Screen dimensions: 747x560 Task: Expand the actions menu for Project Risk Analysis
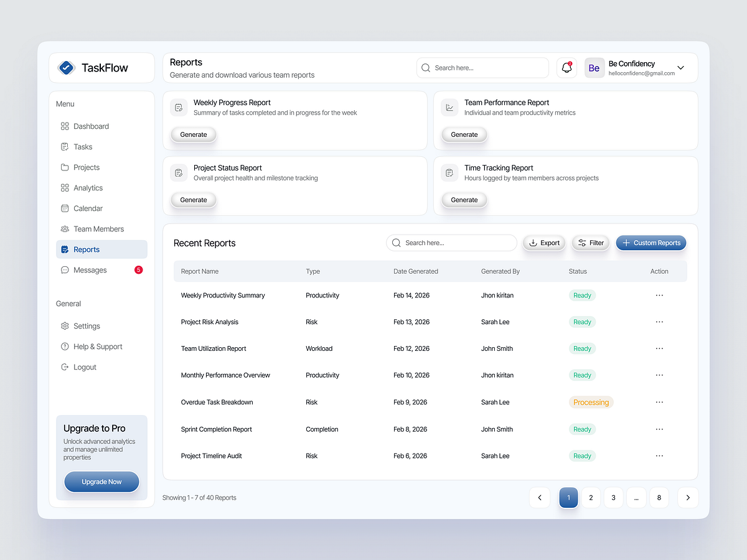659,322
